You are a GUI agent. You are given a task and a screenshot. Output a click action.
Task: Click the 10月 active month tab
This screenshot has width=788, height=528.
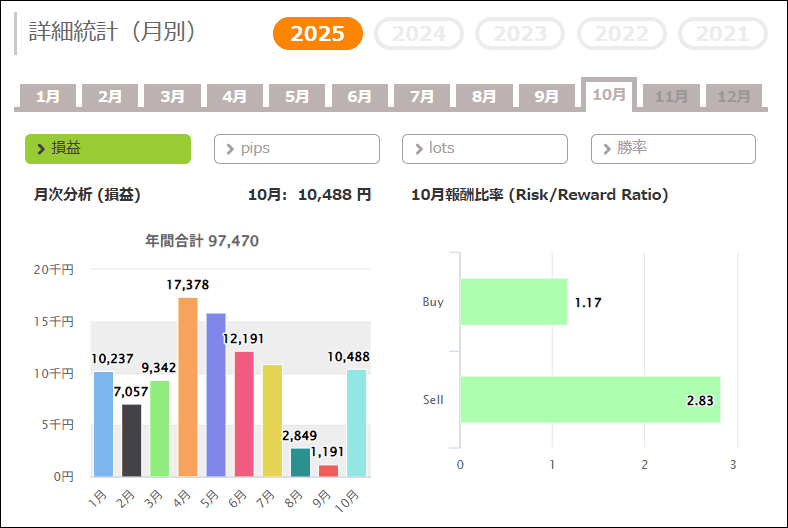609,95
